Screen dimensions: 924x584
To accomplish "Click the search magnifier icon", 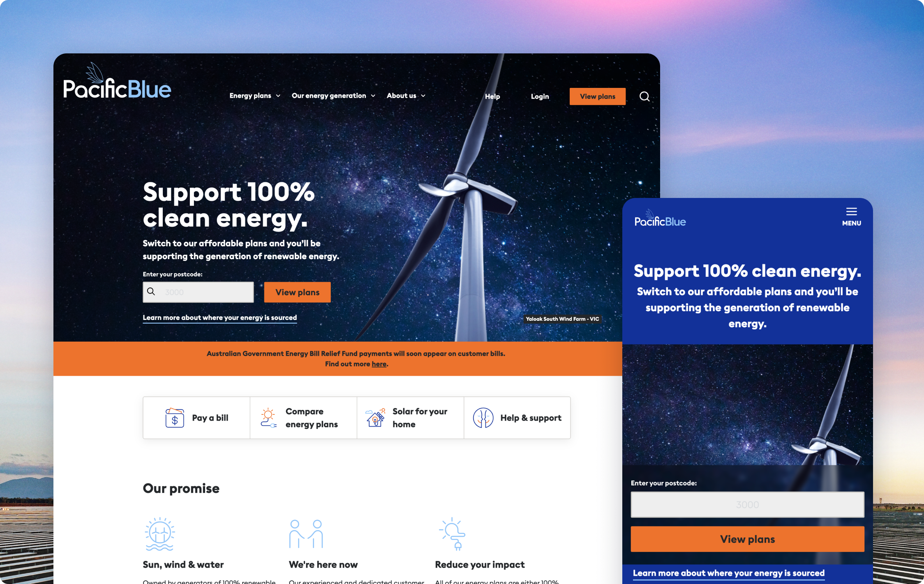I will (643, 96).
